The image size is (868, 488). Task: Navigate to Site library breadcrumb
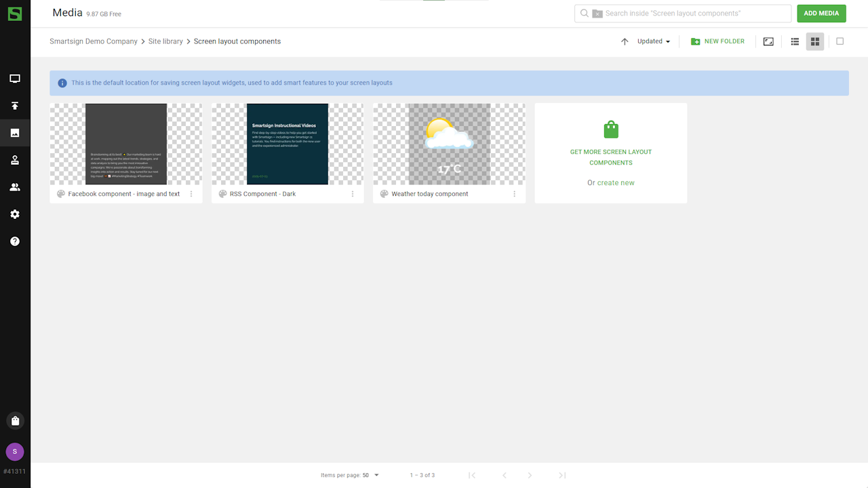click(165, 41)
